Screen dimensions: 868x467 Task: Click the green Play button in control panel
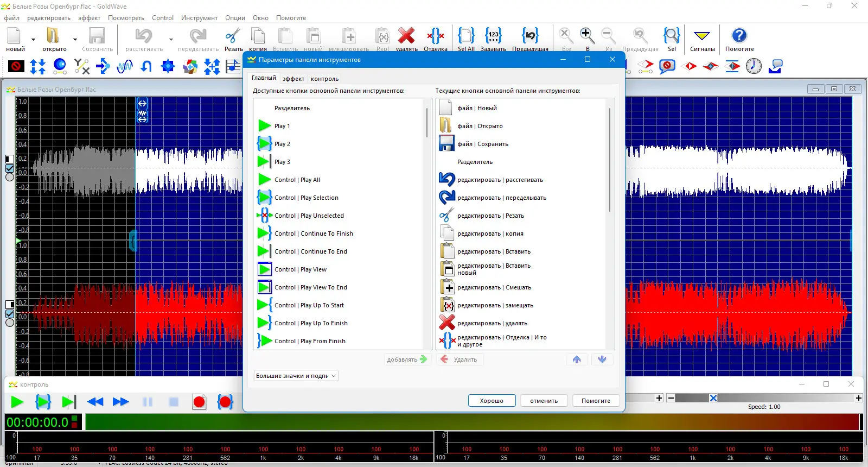tap(17, 402)
